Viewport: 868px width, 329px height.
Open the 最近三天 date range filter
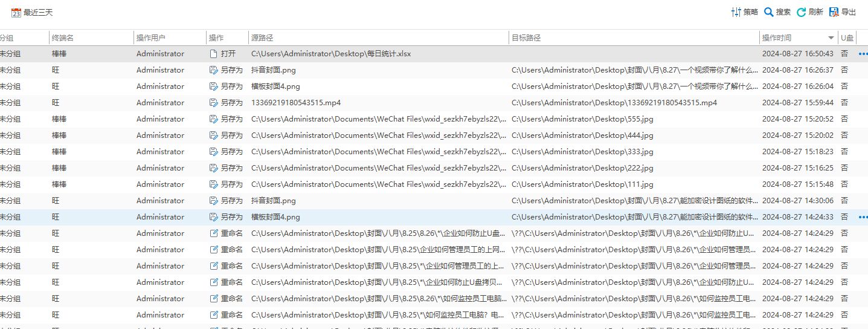pyautogui.click(x=32, y=12)
